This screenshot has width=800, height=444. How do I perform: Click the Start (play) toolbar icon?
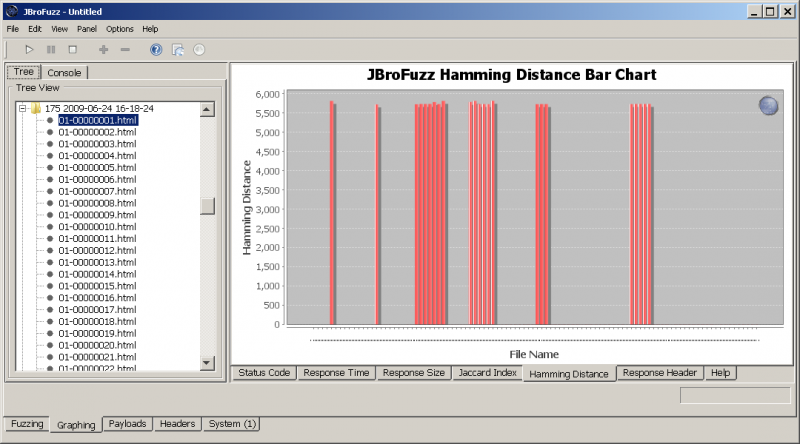click(29, 49)
